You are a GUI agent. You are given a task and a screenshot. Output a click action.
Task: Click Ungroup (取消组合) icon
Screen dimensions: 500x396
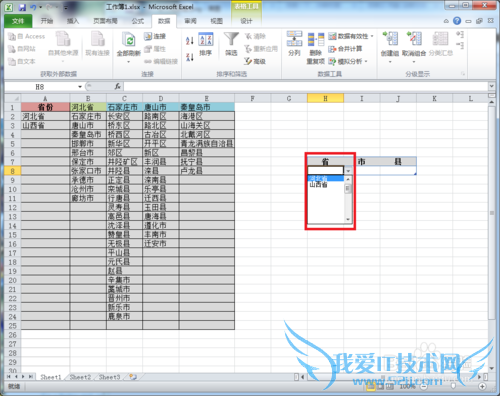point(414,39)
